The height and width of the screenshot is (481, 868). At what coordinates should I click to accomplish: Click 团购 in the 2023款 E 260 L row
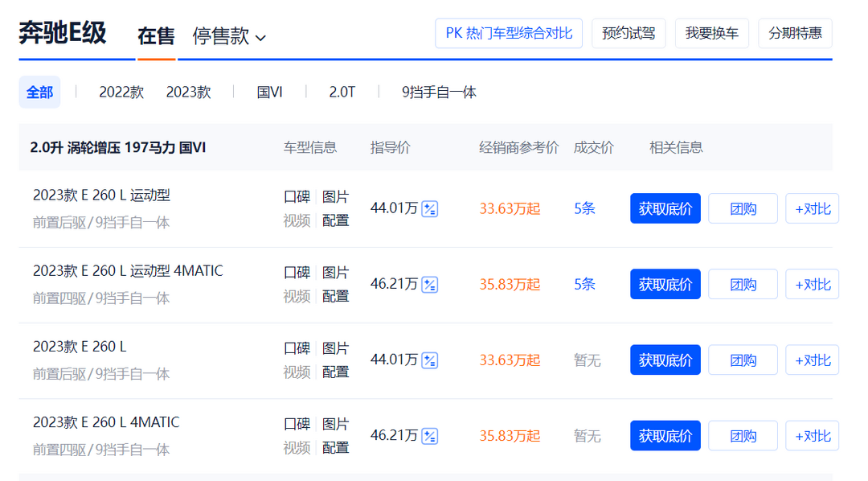pos(743,360)
